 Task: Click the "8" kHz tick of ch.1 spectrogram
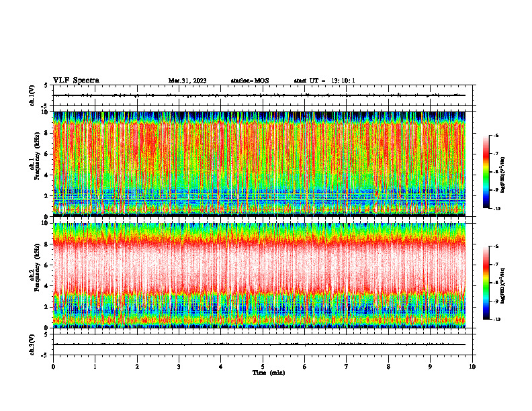point(47,133)
